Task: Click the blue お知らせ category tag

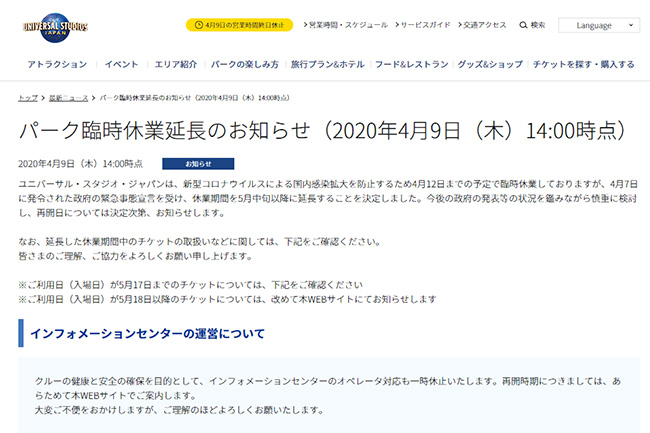Action: tap(198, 163)
